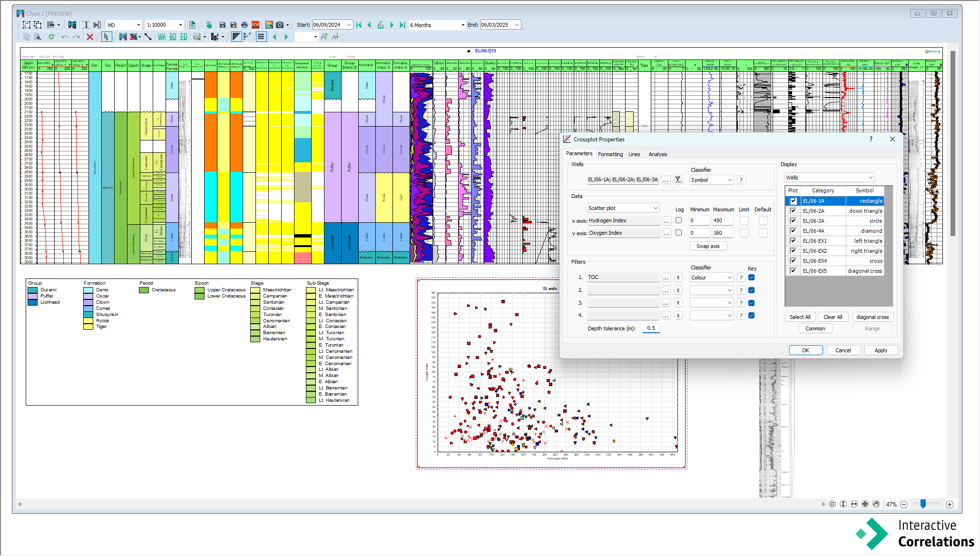Image resolution: width=980 pixels, height=556 pixels.
Task: Click the BD toolbar icon
Action: tap(173, 37)
